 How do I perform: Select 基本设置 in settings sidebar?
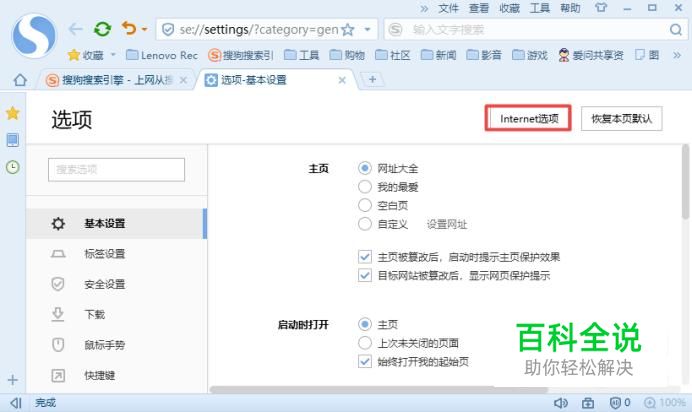click(117, 224)
